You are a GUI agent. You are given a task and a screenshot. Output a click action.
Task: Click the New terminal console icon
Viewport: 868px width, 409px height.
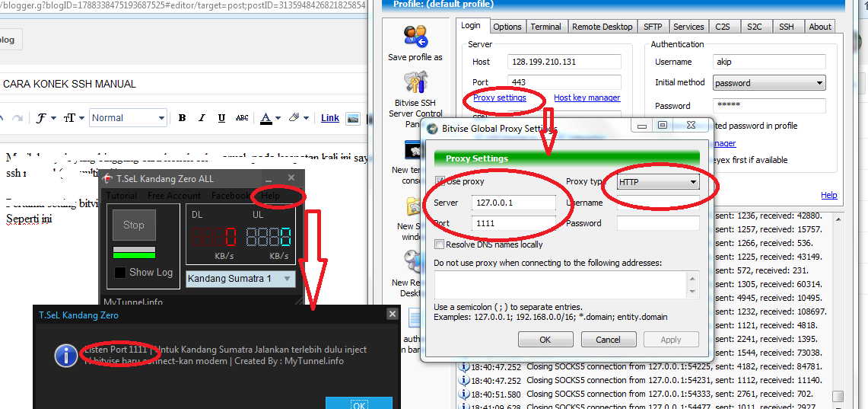(415, 151)
